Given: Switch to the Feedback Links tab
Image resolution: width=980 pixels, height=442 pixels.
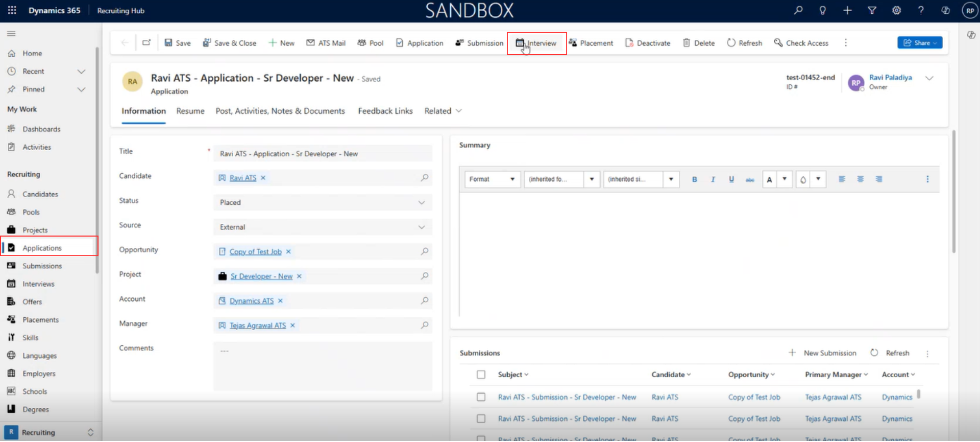Looking at the screenshot, I should [385, 111].
